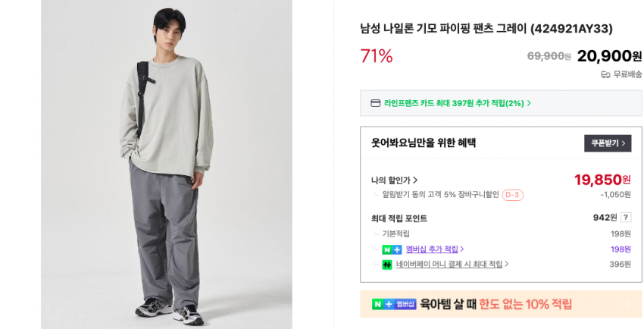This screenshot has width=644, height=329.
Task: Click the N+ membership badge icon
Action: (x=392, y=249)
